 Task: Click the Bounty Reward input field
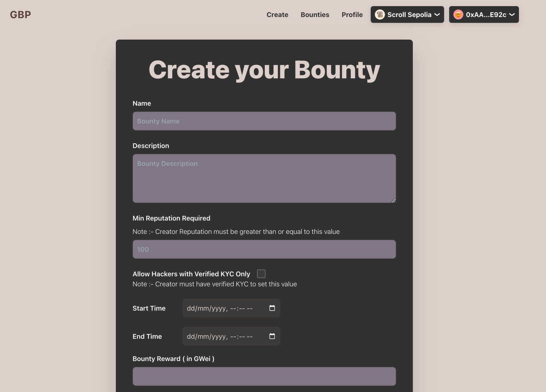point(265,376)
